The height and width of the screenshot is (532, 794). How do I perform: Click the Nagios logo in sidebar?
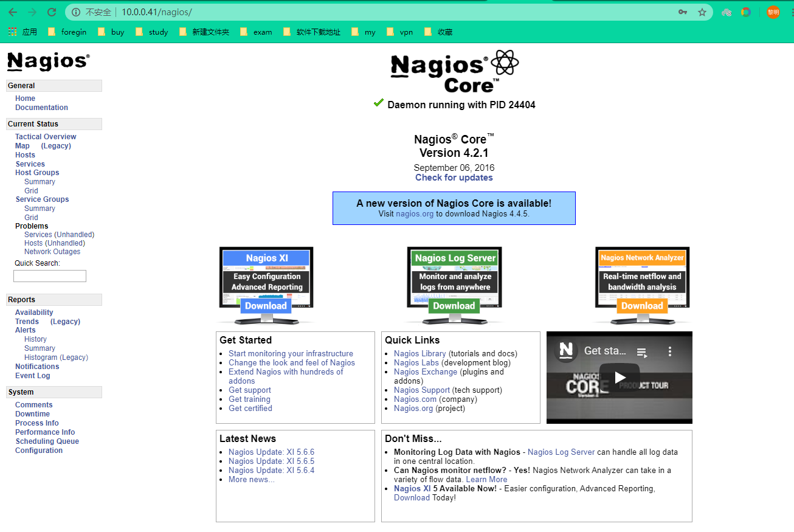pyautogui.click(x=48, y=61)
